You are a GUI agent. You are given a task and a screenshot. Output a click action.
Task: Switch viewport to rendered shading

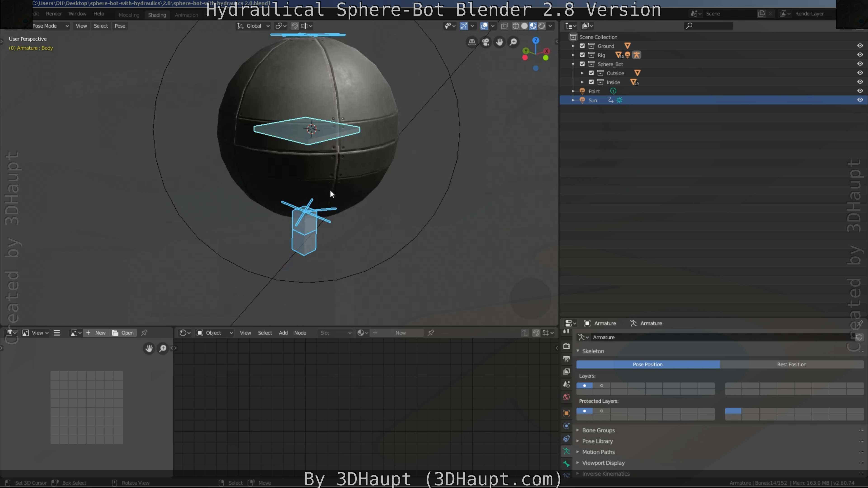542,26
